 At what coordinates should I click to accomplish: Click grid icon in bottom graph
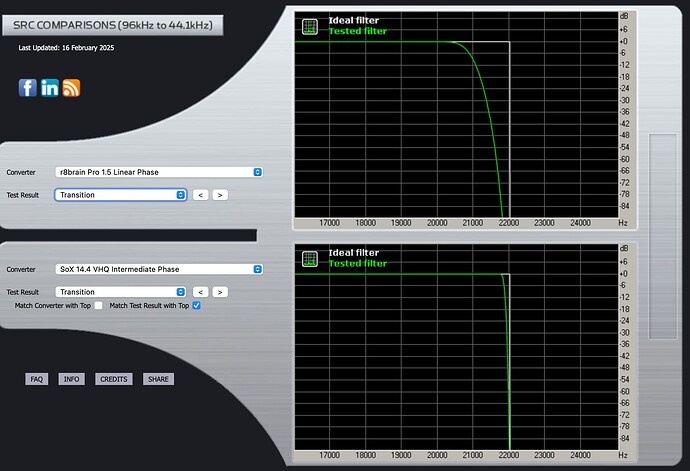[x=310, y=259]
